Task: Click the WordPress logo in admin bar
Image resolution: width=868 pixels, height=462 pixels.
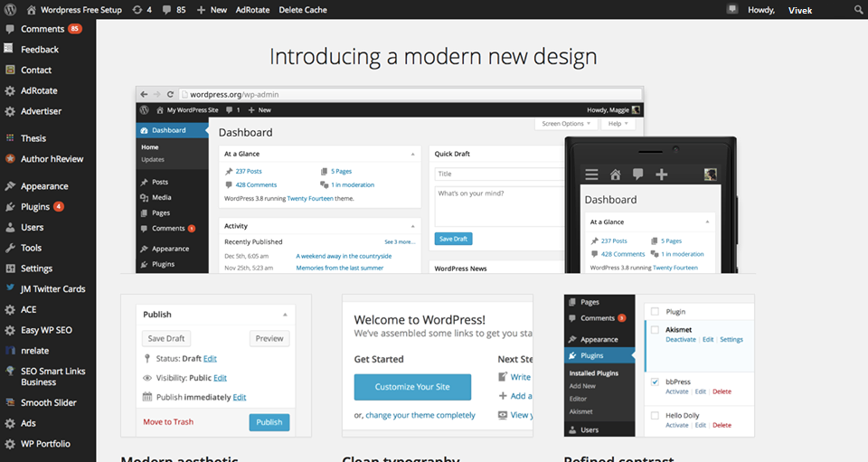Action: (10, 9)
